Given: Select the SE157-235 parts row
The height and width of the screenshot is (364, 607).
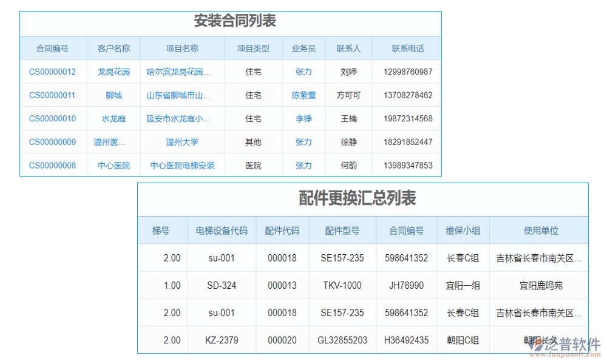Looking at the screenshot, I should 342,257.
